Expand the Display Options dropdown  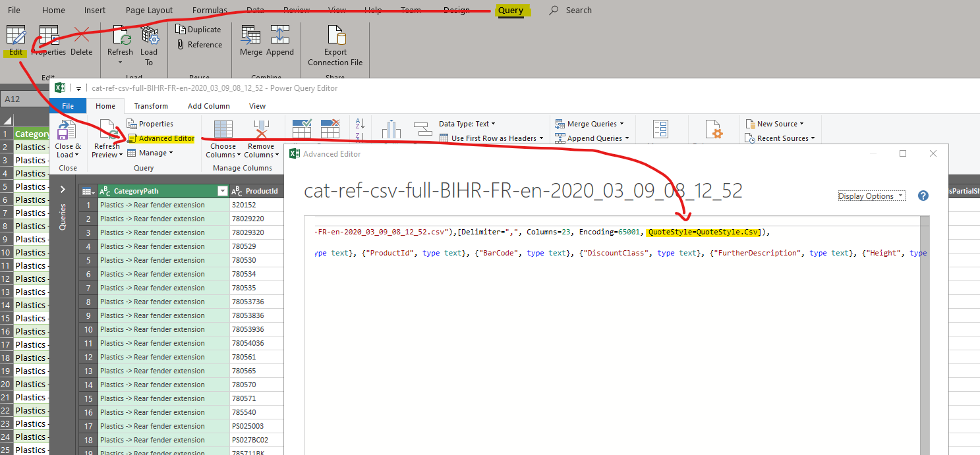[871, 196]
